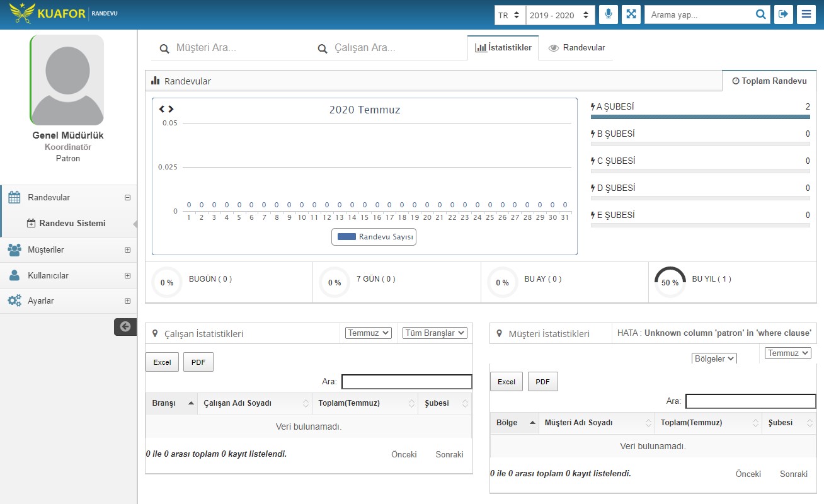Click Sonraki in employee table pagination
The height and width of the screenshot is (504, 824).
point(449,454)
